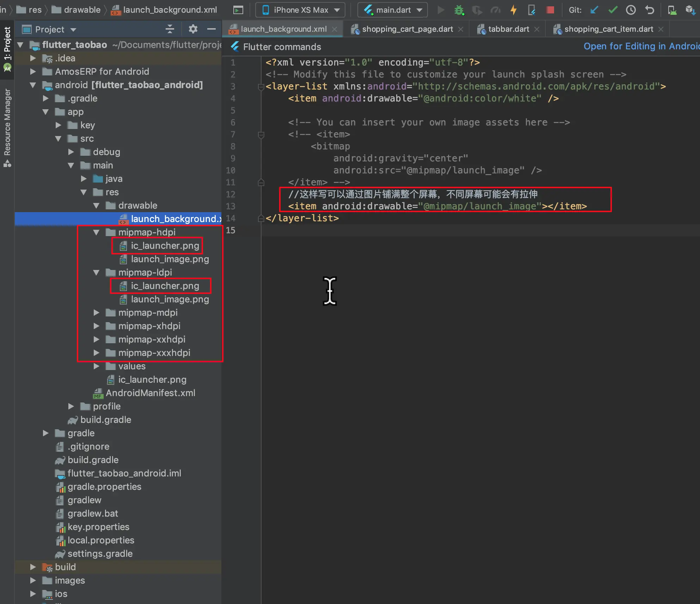Select AndroidManifest.xml in project tree
700x604 pixels.
(150, 393)
